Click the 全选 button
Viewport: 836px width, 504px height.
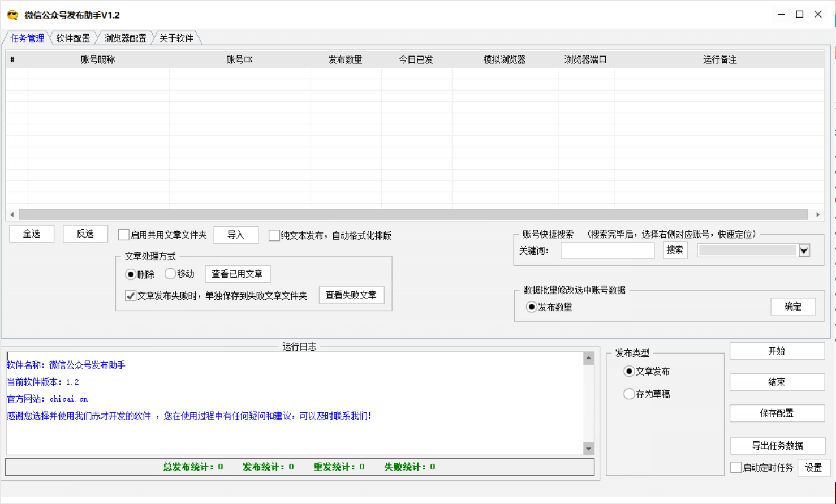pos(32,234)
